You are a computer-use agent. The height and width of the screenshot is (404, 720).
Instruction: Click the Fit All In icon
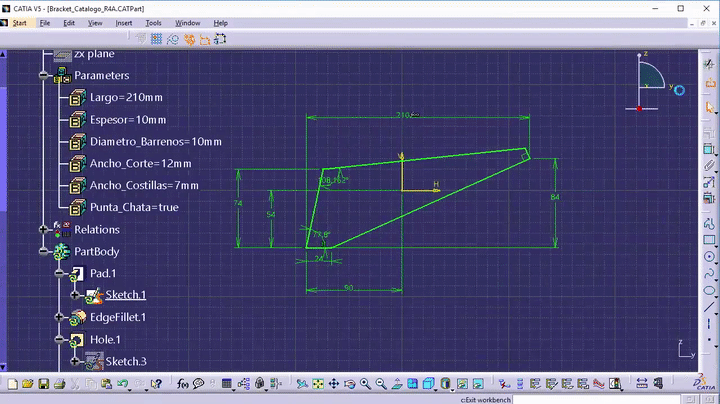[318, 384]
